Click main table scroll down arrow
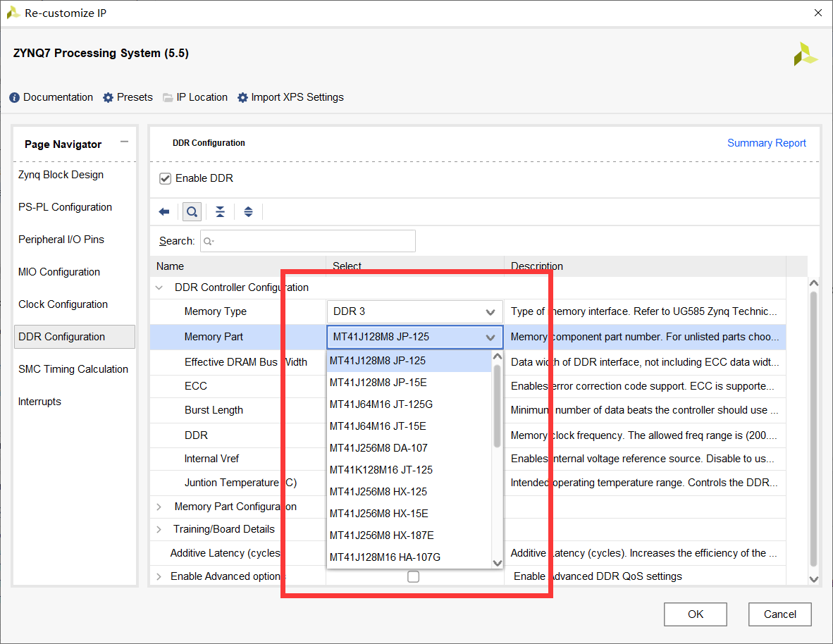The image size is (833, 644). pyautogui.click(x=813, y=579)
